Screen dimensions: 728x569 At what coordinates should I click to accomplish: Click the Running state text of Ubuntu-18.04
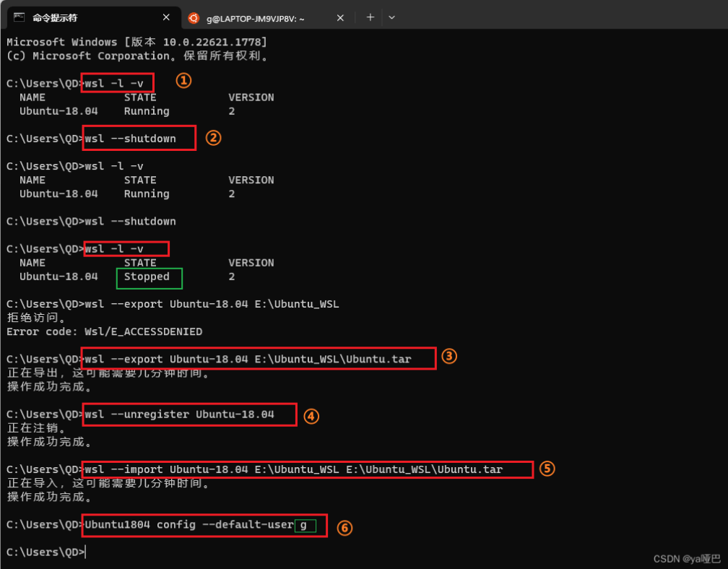click(x=145, y=110)
